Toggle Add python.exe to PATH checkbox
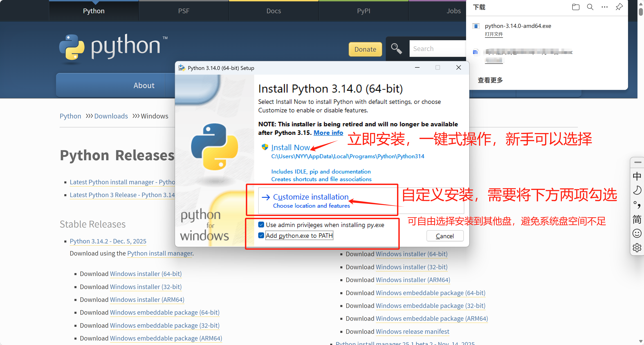 click(x=261, y=235)
